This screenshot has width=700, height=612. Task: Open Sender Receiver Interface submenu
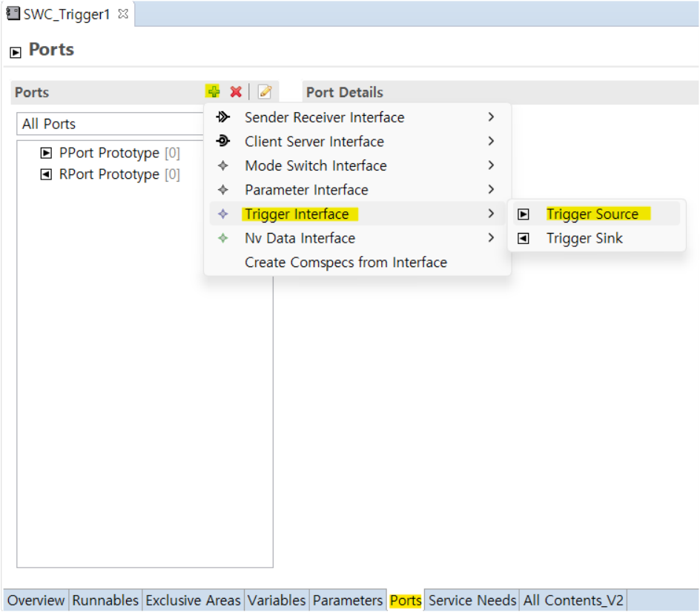click(x=357, y=117)
